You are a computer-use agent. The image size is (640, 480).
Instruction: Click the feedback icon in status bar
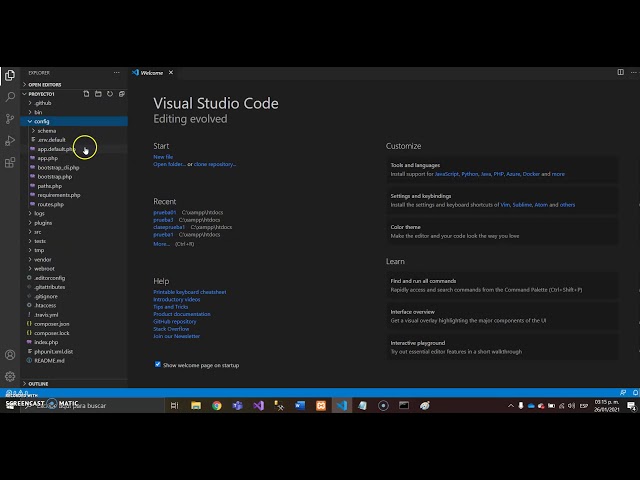[x=623, y=393]
